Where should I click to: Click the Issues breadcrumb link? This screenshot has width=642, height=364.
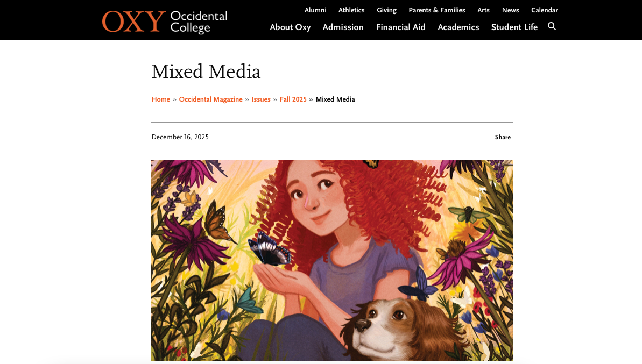[261, 99]
